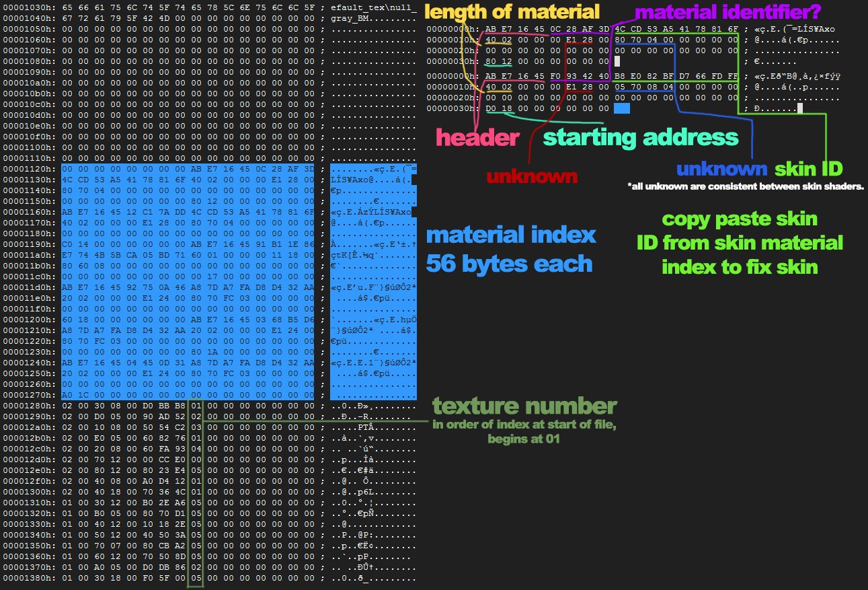
Task: Click the red "unknown" annotation
Action: click(x=531, y=176)
